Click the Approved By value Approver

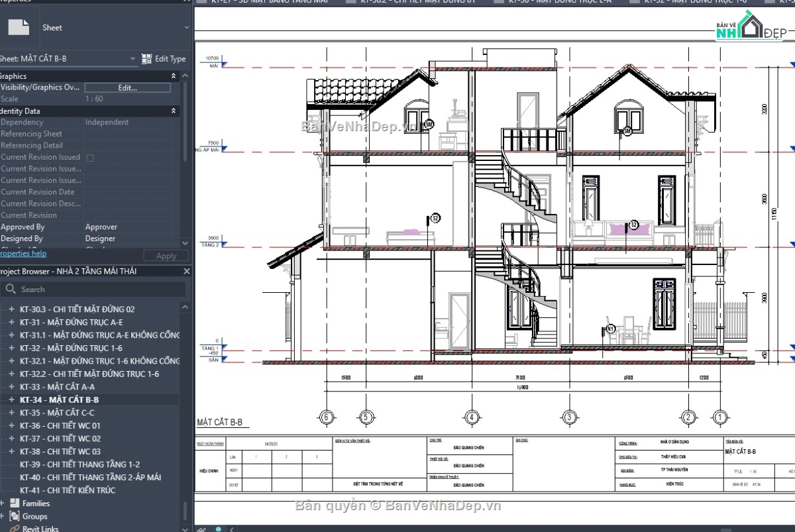[101, 227]
